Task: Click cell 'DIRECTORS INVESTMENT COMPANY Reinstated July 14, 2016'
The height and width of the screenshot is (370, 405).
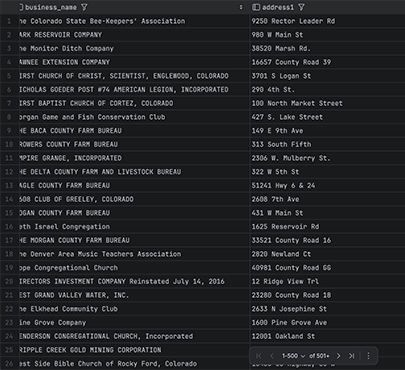Action: click(x=134, y=281)
